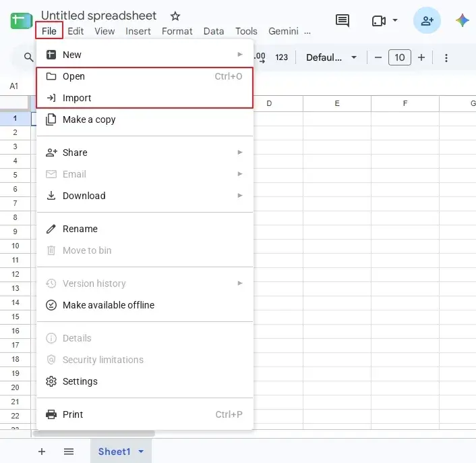Click the search magnifier in the toolbar

pyautogui.click(x=28, y=57)
